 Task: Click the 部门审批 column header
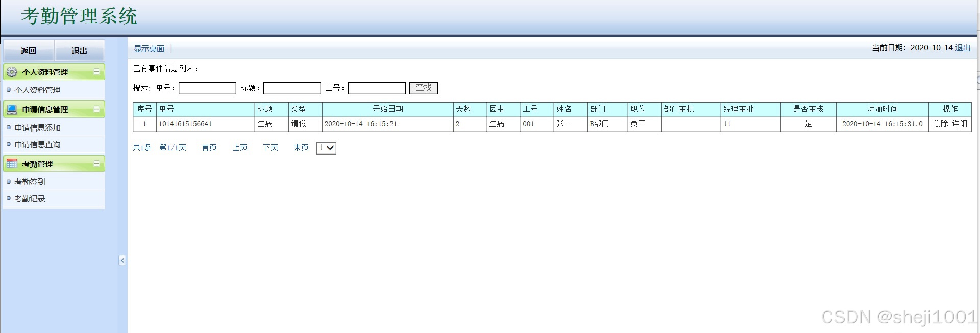pyautogui.click(x=691, y=109)
